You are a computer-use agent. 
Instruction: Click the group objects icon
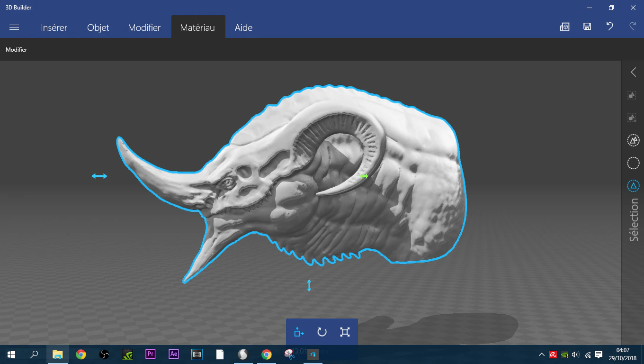(x=632, y=95)
